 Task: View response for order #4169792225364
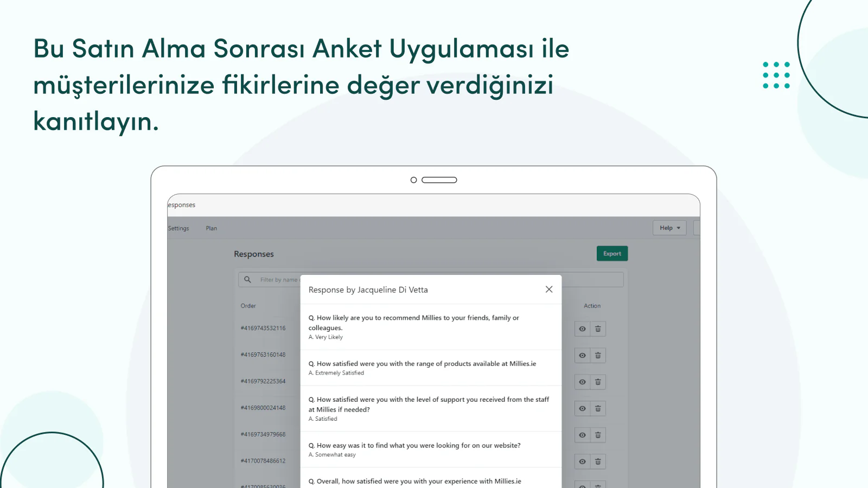click(582, 382)
